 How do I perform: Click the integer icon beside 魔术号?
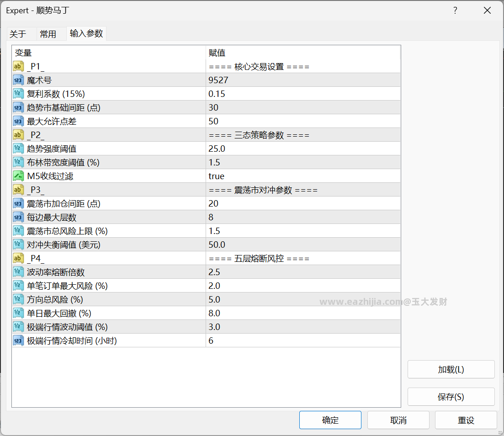pyautogui.click(x=18, y=80)
